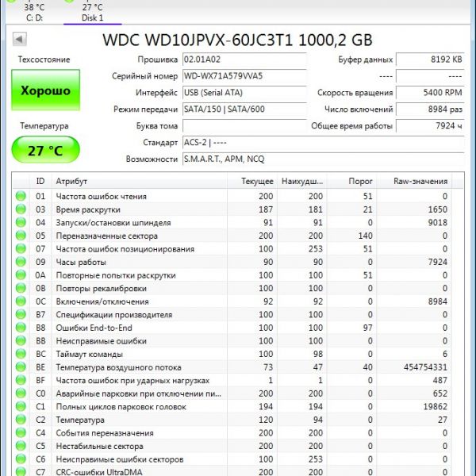
Task: Click the Число включений value 8984 раз
Action: (x=430, y=109)
